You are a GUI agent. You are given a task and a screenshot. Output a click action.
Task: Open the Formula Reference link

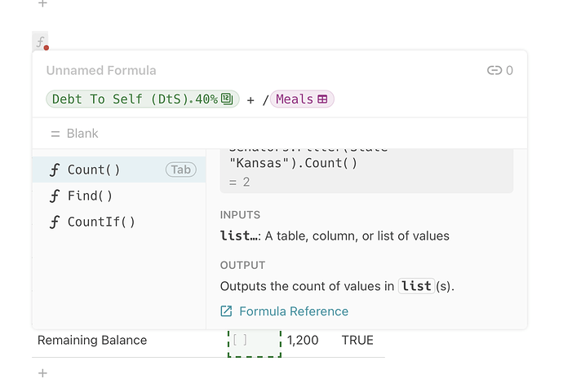pyautogui.click(x=293, y=311)
